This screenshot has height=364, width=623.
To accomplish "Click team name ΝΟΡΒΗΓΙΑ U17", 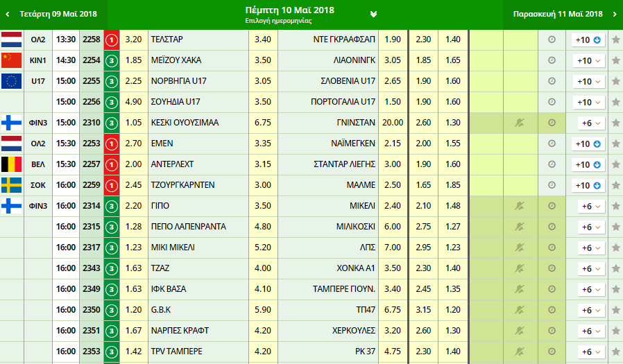I will click(179, 81).
